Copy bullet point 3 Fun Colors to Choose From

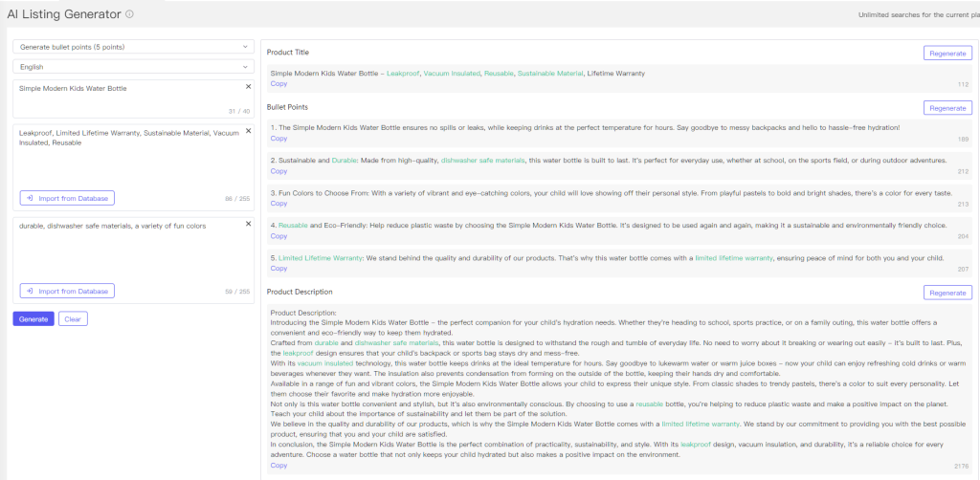[278, 204]
